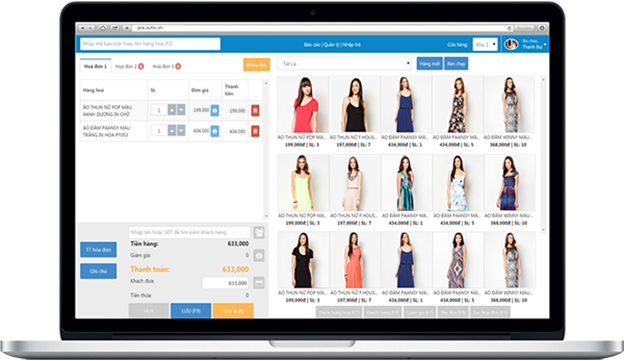This screenshot has height=361, width=624.
Task: Switch to the Hoá đơn 2 tab
Action: point(126,66)
